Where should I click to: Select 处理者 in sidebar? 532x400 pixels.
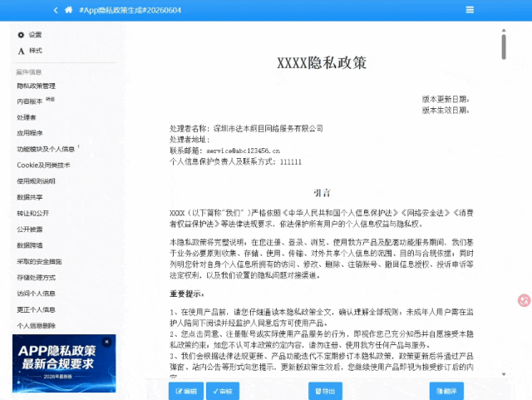coord(27,117)
